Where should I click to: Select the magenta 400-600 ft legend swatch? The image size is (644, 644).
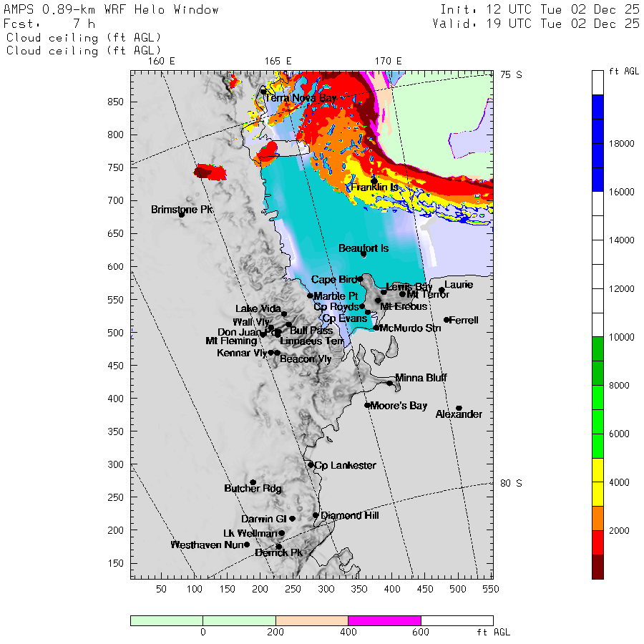[384, 620]
